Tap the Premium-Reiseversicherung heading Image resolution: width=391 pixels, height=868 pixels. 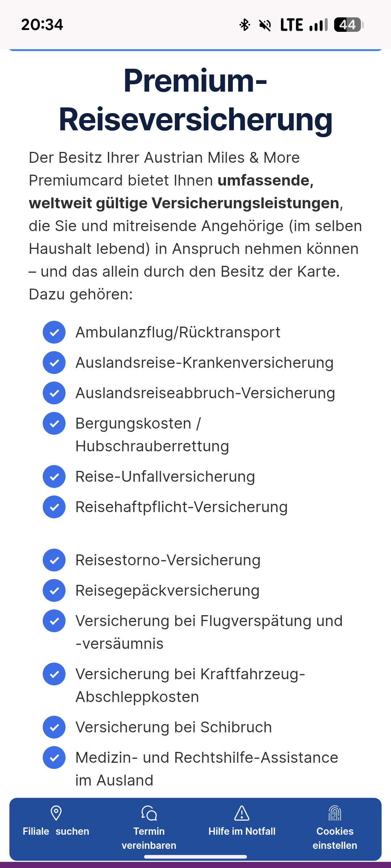(195, 100)
